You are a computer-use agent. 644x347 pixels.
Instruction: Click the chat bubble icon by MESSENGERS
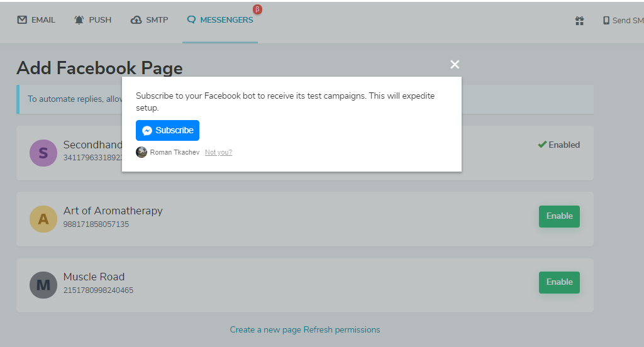point(191,20)
